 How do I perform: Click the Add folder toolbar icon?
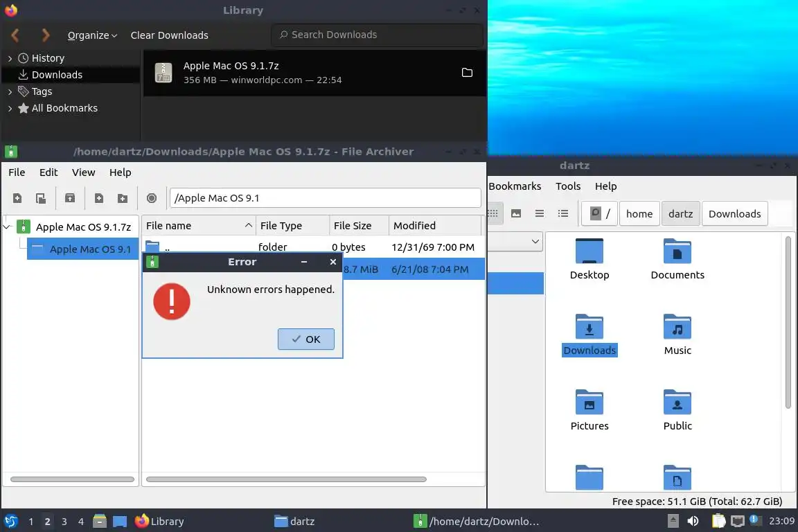click(123, 198)
